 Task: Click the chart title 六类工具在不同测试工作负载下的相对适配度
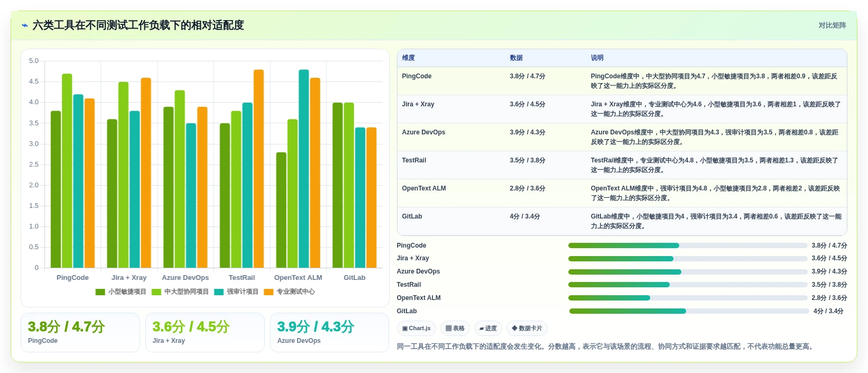(x=138, y=25)
